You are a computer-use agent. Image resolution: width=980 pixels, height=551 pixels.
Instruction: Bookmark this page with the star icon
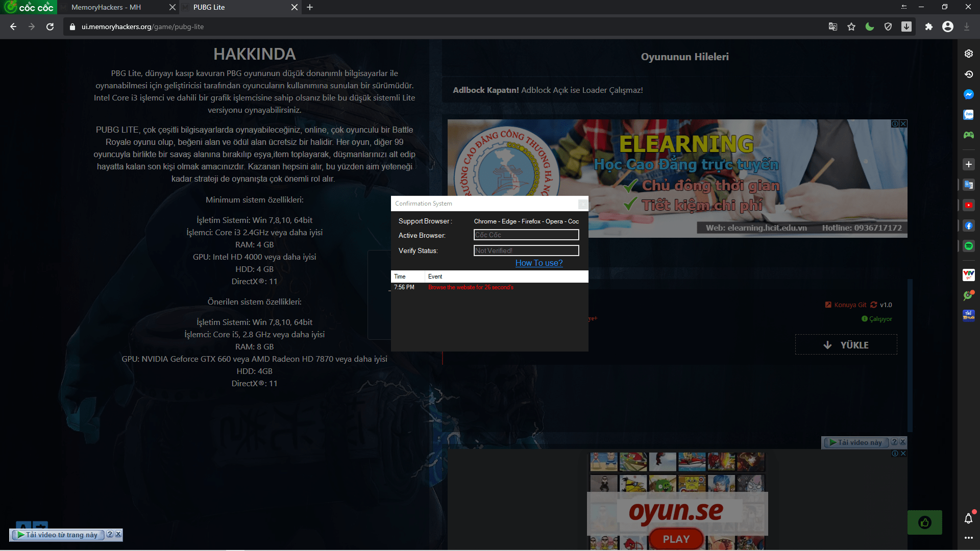[x=851, y=27]
